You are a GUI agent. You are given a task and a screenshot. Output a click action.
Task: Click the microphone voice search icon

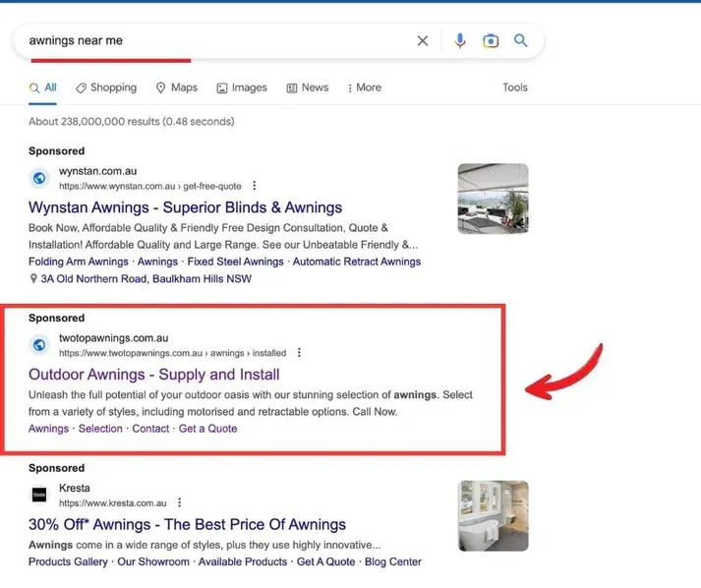tap(459, 41)
